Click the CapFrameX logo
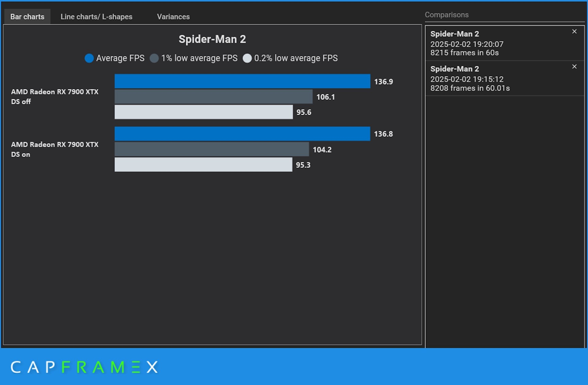 [x=84, y=367]
